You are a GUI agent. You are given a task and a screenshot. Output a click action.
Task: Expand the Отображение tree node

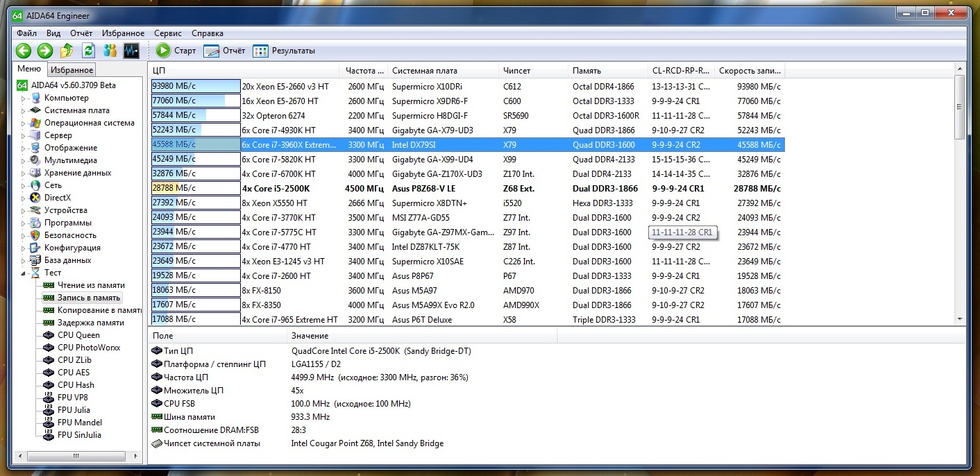[x=23, y=148]
